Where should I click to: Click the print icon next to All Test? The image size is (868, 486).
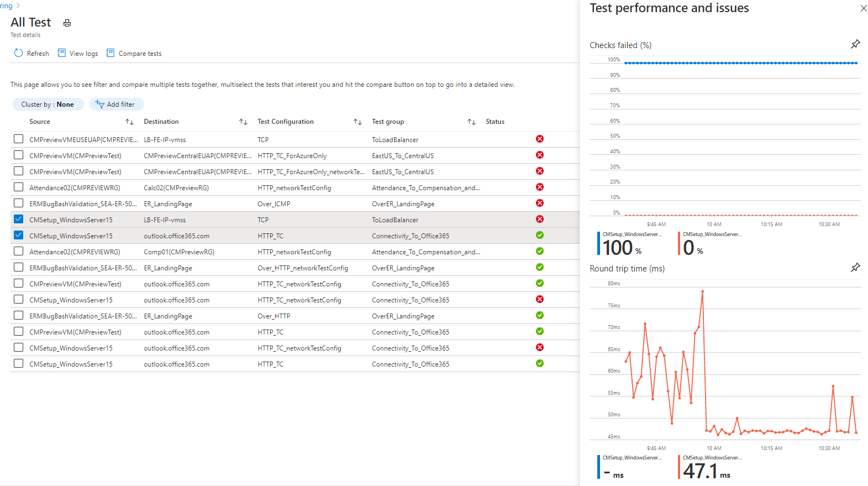coord(67,23)
